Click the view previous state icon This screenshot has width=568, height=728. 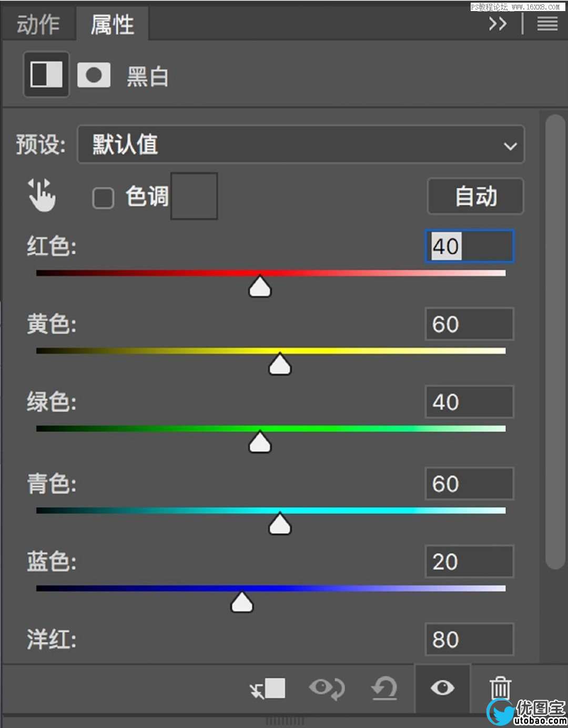point(327,688)
